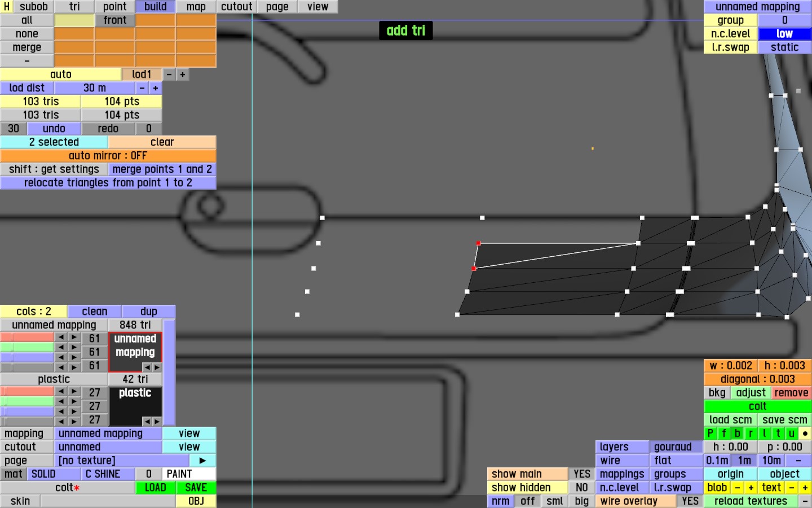The width and height of the screenshot is (812, 508).
Task: Open the [no texture] page selector
Action: coord(122,461)
